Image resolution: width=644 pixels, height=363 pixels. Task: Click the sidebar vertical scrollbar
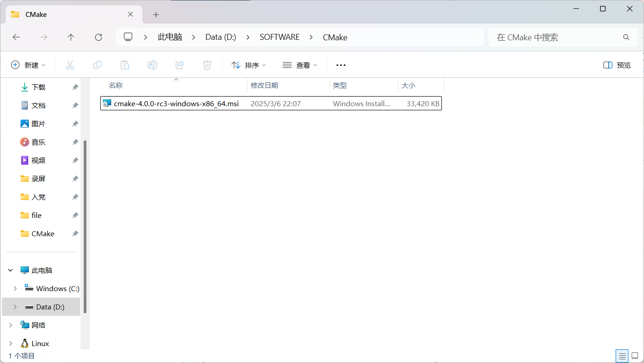pyautogui.click(x=85, y=227)
